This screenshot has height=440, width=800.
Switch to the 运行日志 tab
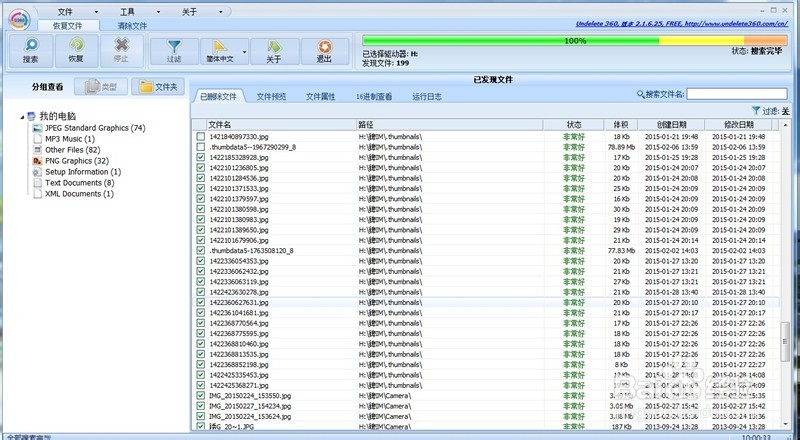[x=427, y=96]
